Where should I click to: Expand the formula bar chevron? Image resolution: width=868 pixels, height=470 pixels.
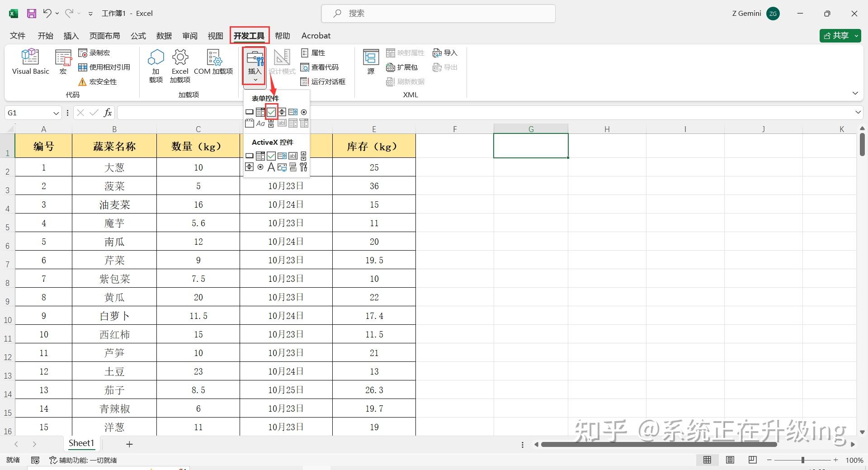(858, 113)
